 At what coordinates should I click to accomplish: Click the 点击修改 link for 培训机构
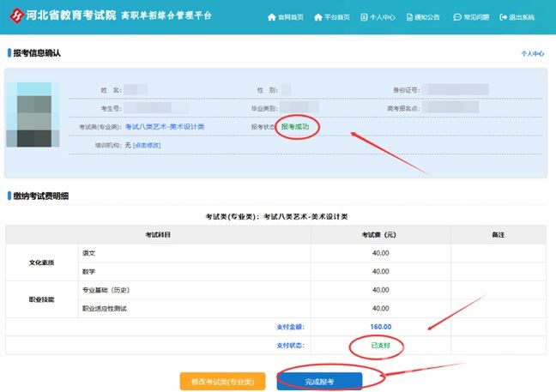click(147, 145)
